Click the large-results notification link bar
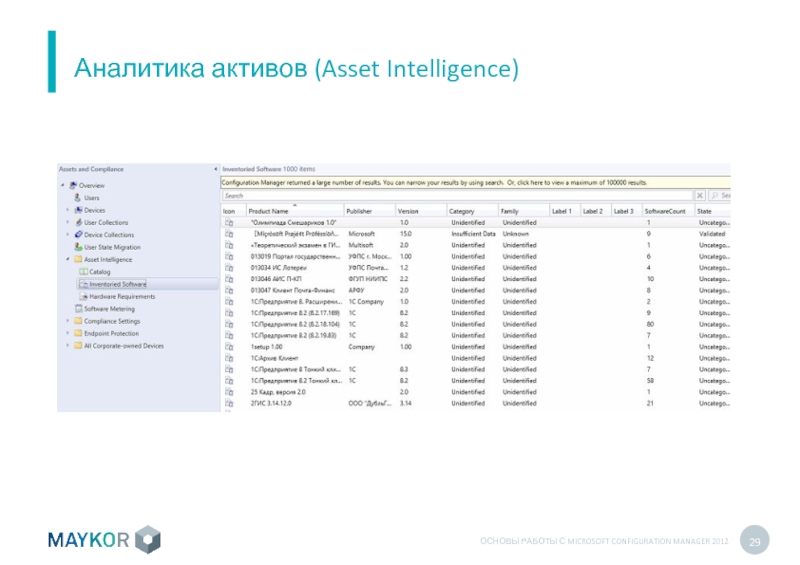Screen dimensions: 800x565 point(476,182)
